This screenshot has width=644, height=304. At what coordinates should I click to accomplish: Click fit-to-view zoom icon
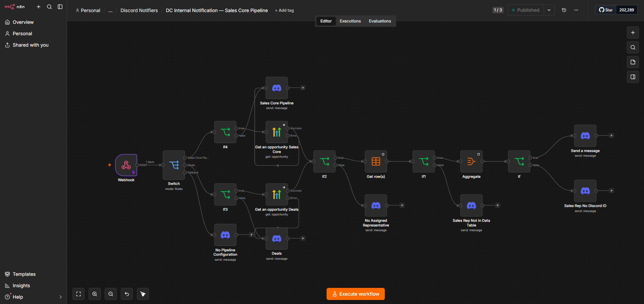point(79,294)
